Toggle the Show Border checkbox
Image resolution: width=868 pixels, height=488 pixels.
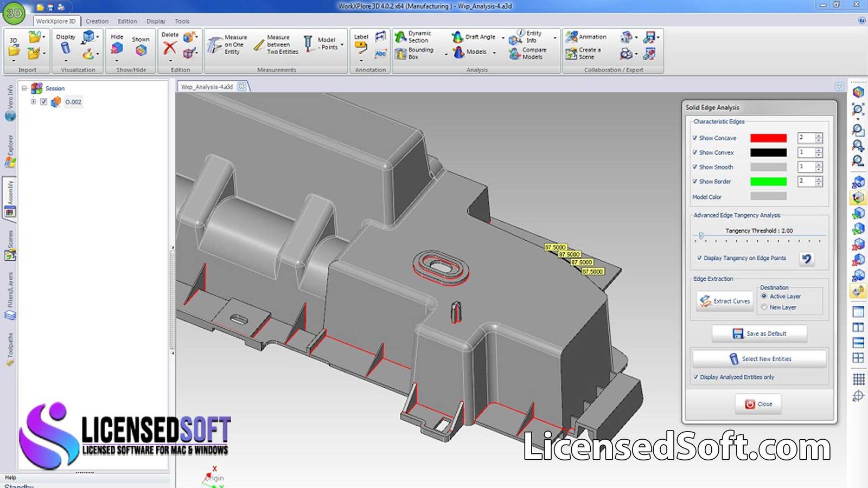[695, 182]
